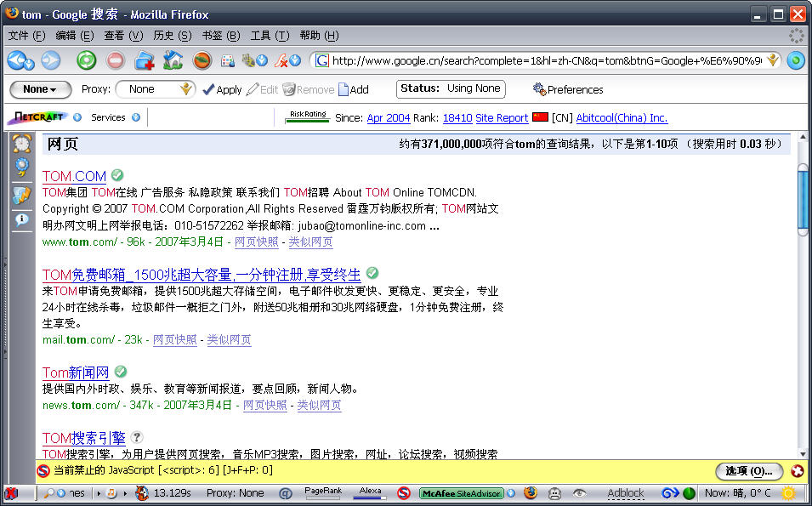Click the blue swirl arrow status icon

tap(670, 493)
